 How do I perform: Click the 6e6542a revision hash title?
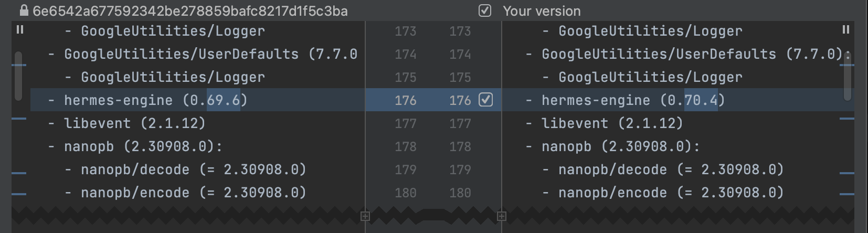[190, 11]
